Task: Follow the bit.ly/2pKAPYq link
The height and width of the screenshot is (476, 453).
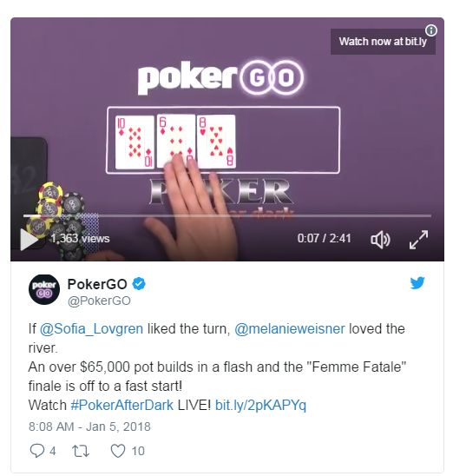Action: (x=260, y=406)
